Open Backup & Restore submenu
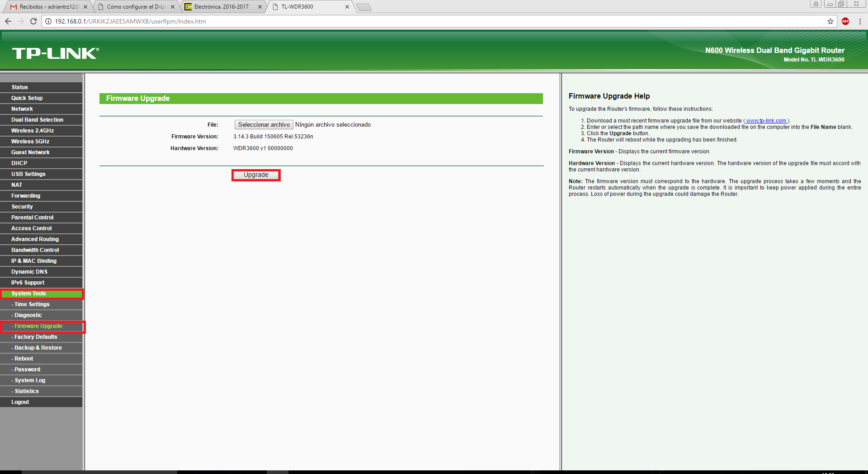 tap(41, 348)
